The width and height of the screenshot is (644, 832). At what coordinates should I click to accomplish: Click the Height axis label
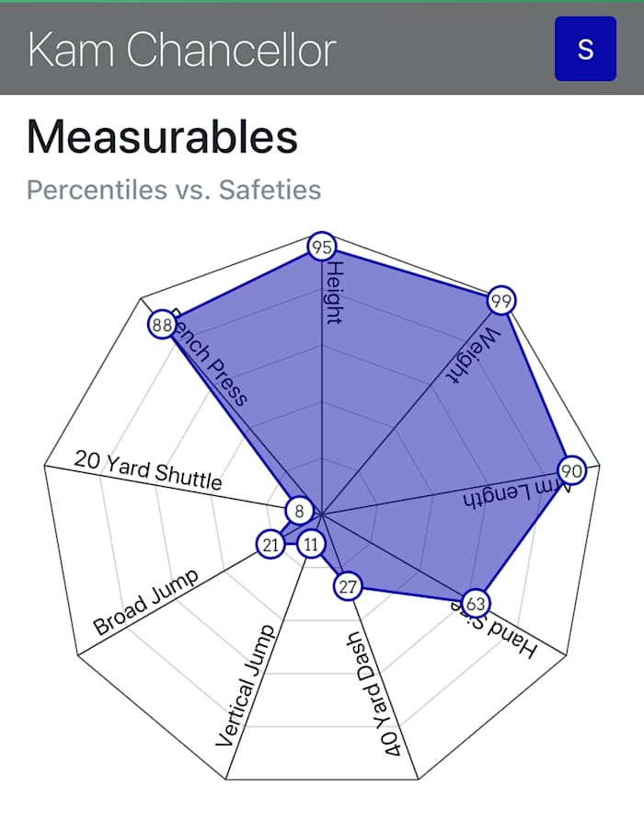point(335,293)
